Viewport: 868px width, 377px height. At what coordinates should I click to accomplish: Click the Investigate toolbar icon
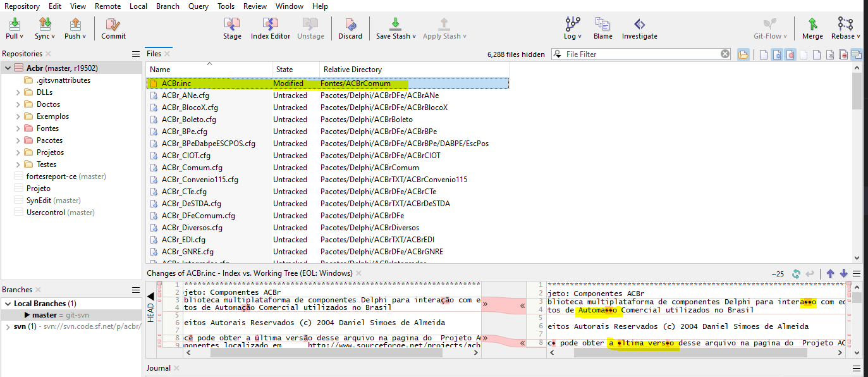(639, 24)
